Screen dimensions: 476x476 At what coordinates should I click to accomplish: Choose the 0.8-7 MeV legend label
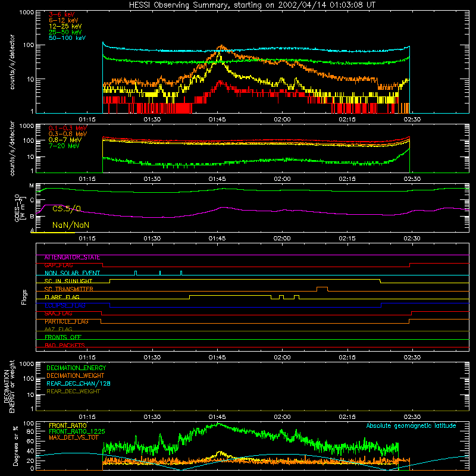pyautogui.click(x=65, y=140)
